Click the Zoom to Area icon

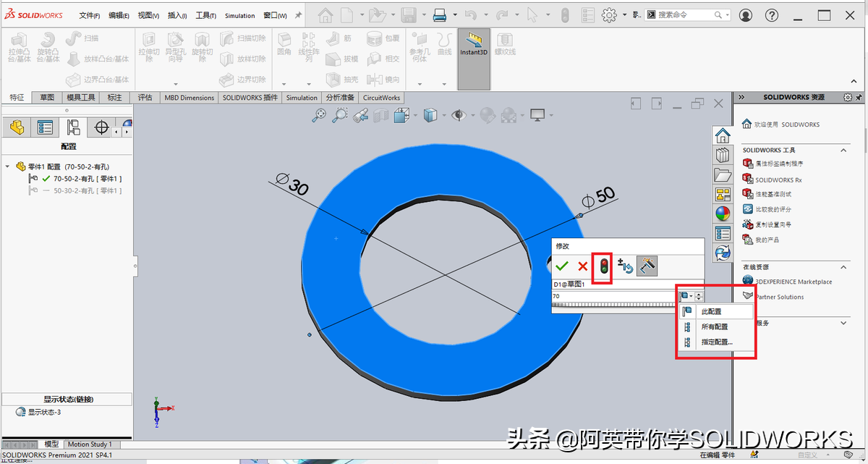pyautogui.click(x=340, y=114)
